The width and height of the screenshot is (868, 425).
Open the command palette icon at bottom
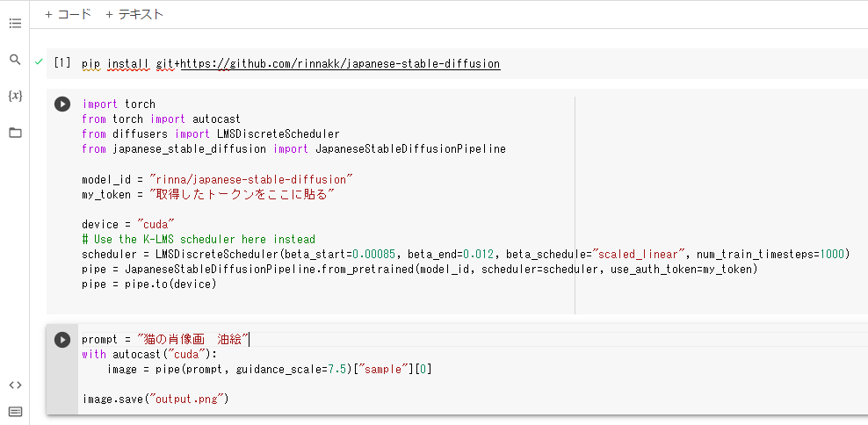(15, 411)
